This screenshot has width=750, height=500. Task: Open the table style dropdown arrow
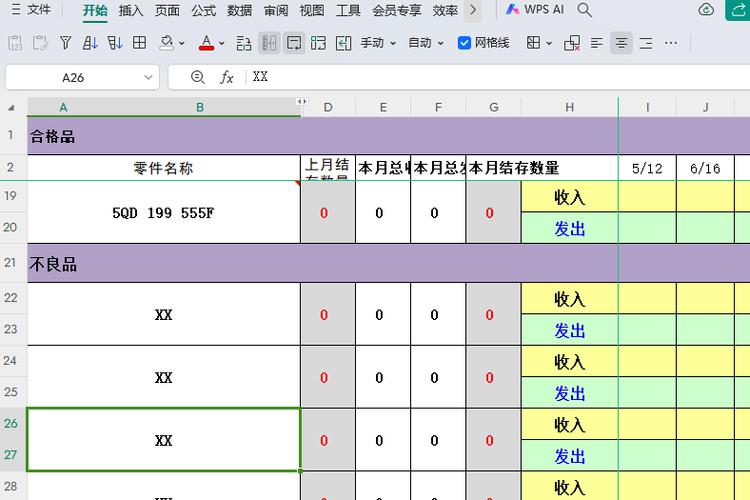pyautogui.click(x=549, y=44)
